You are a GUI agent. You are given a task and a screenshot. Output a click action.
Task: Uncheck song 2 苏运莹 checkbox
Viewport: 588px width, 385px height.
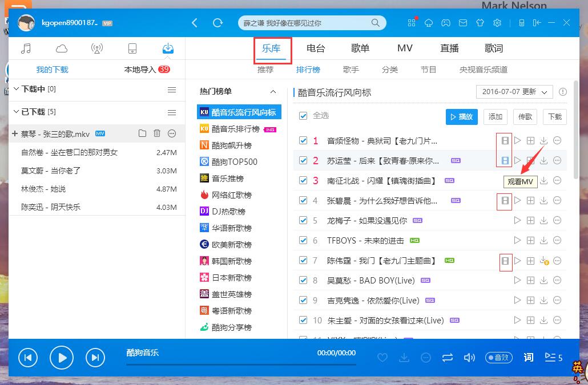point(303,160)
